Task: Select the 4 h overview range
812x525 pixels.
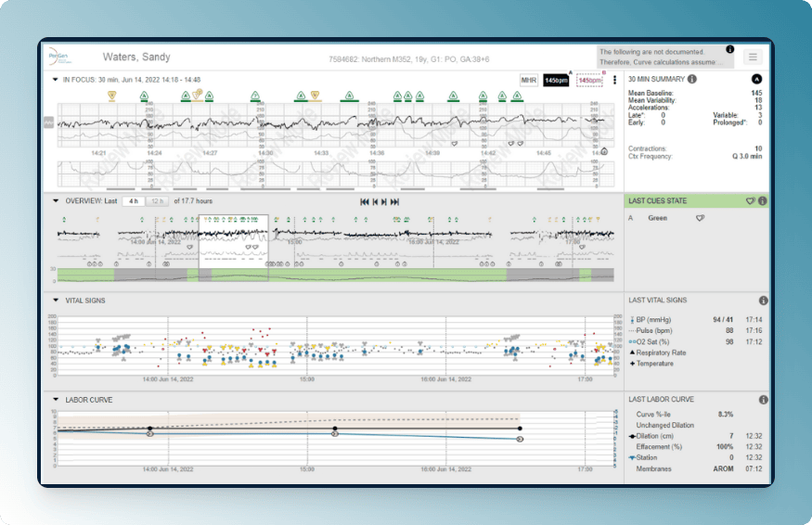Action: (135, 200)
